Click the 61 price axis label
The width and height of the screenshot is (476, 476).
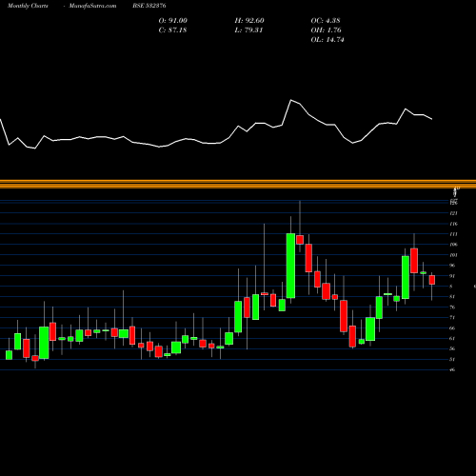[x=452, y=339]
